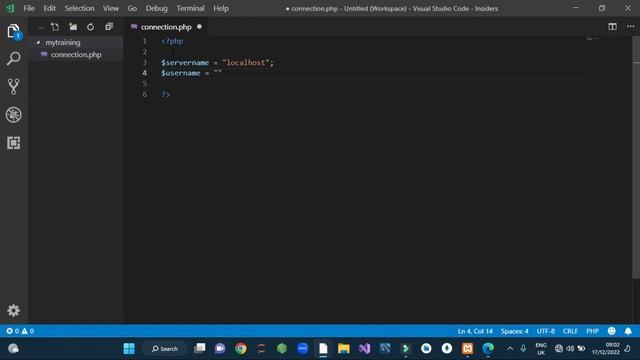Open XAMPP from taskbar
The height and width of the screenshot is (360, 640).
(467, 349)
